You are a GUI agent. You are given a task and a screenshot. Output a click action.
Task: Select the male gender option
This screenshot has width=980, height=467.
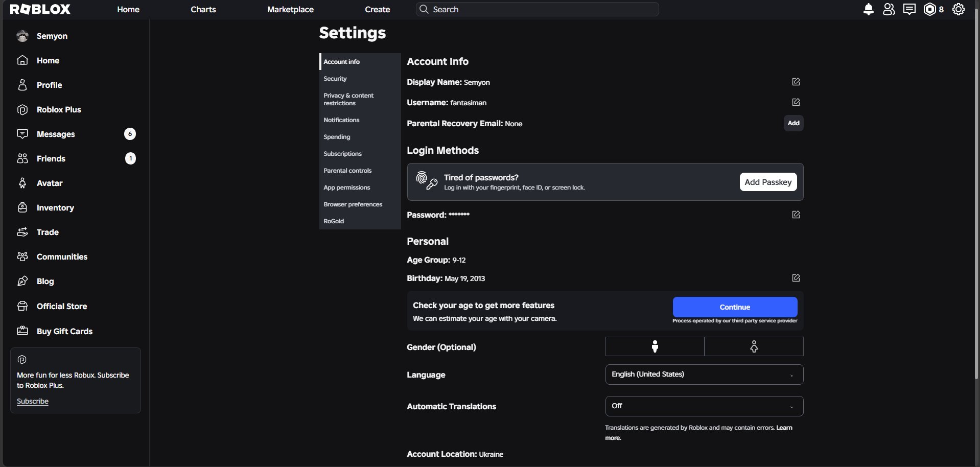click(655, 346)
